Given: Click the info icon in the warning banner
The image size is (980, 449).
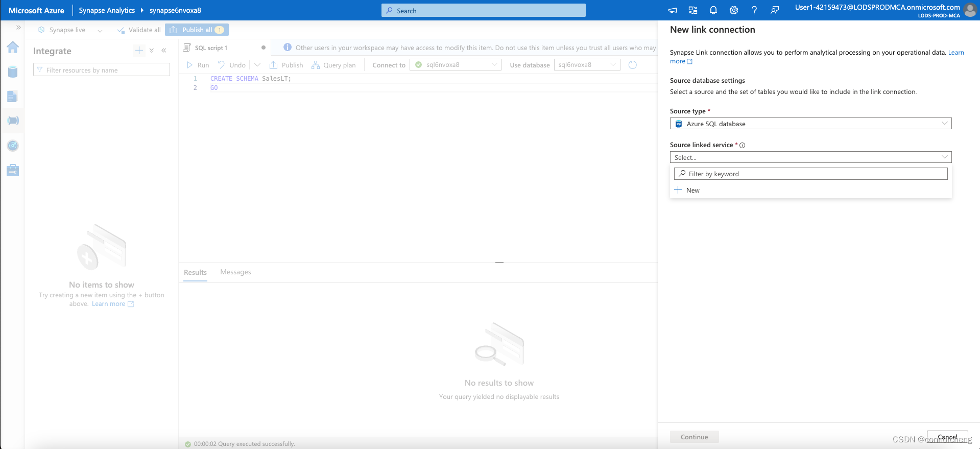Looking at the screenshot, I should [x=288, y=48].
